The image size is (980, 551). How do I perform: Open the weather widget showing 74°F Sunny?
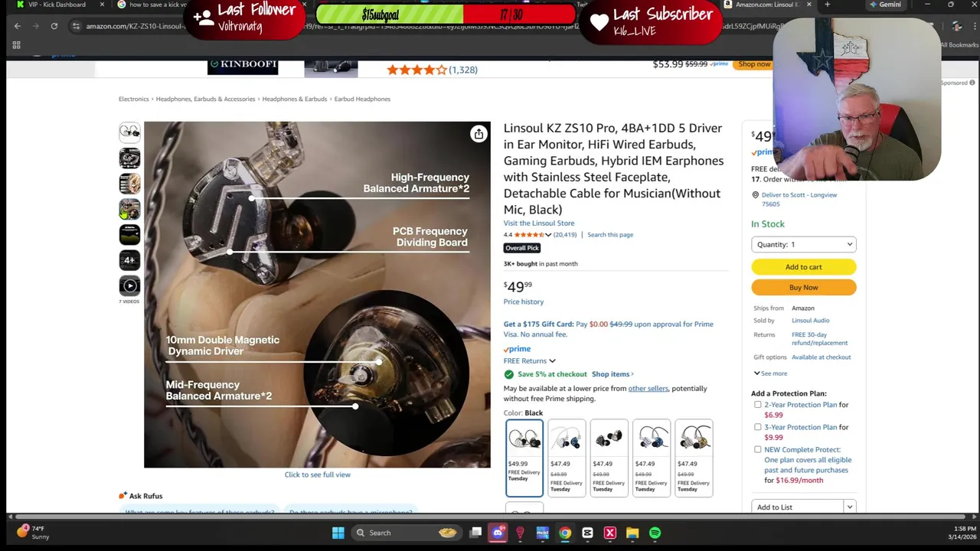click(x=33, y=532)
